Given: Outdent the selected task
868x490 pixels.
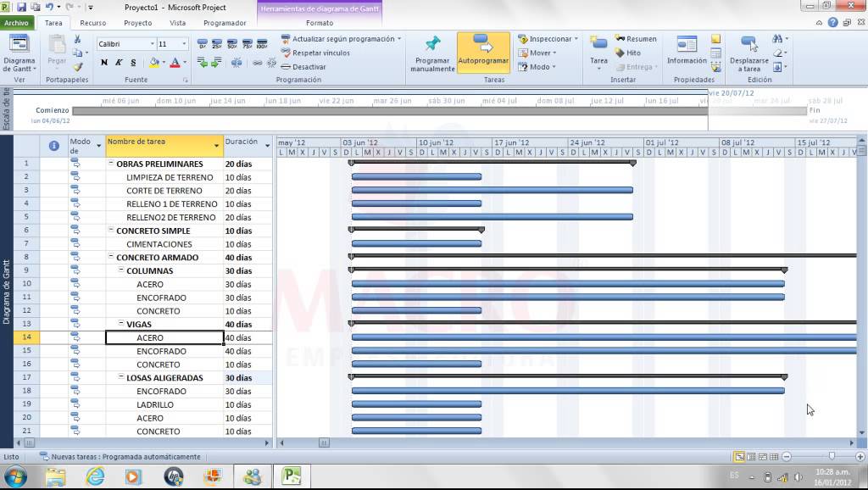Looking at the screenshot, I should click(x=202, y=63).
